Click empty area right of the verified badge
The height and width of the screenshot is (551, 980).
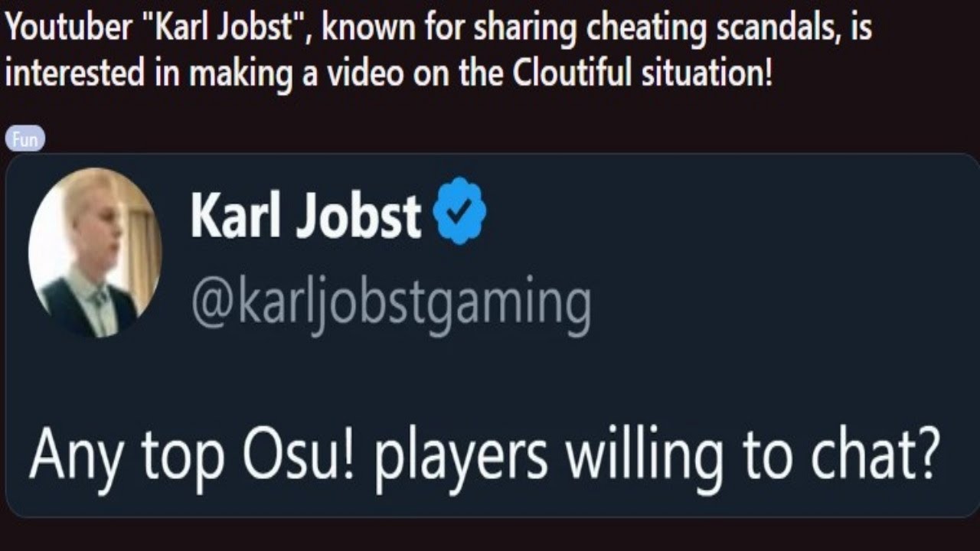tap(689, 214)
